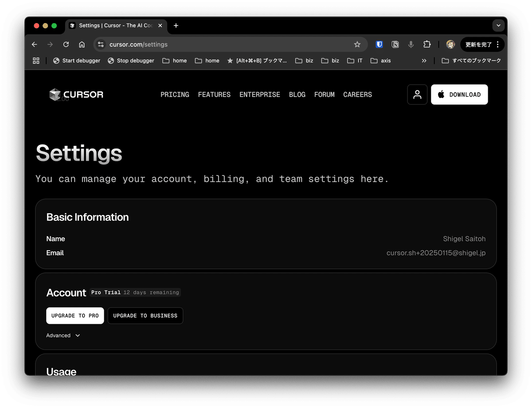Open すべてのブックマーク folder
Screen dimensions: 532x408
tap(471, 61)
